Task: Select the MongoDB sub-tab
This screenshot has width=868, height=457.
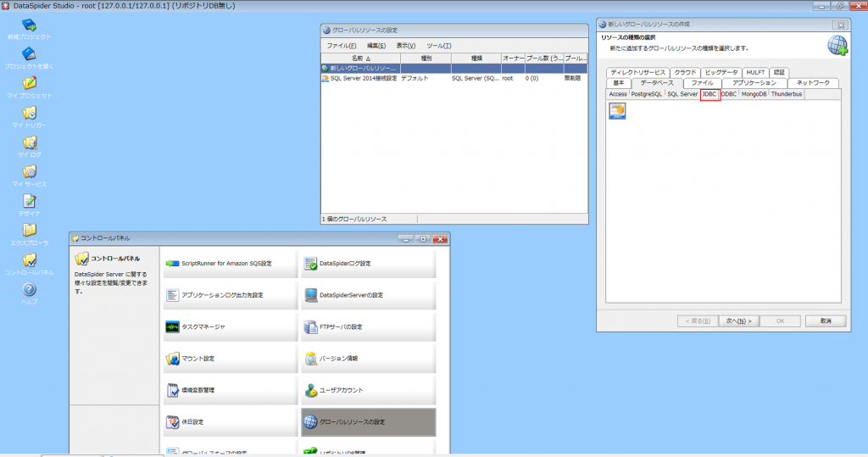Action: click(x=754, y=94)
